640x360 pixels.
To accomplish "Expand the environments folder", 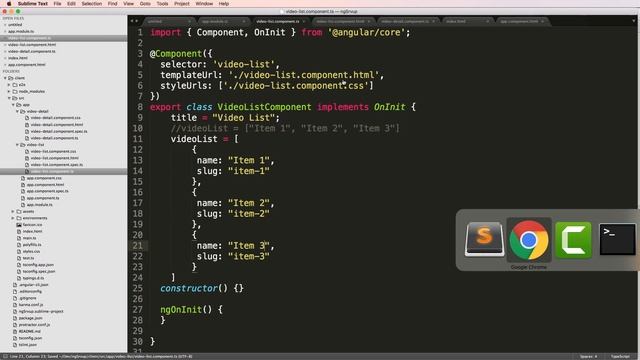I will click(13, 218).
